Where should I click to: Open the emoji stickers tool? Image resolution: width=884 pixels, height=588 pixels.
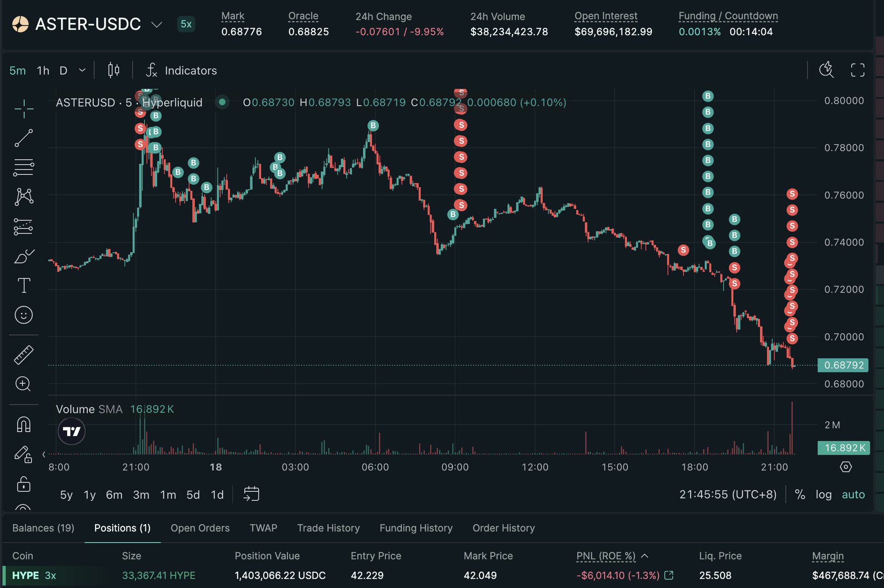coord(24,315)
